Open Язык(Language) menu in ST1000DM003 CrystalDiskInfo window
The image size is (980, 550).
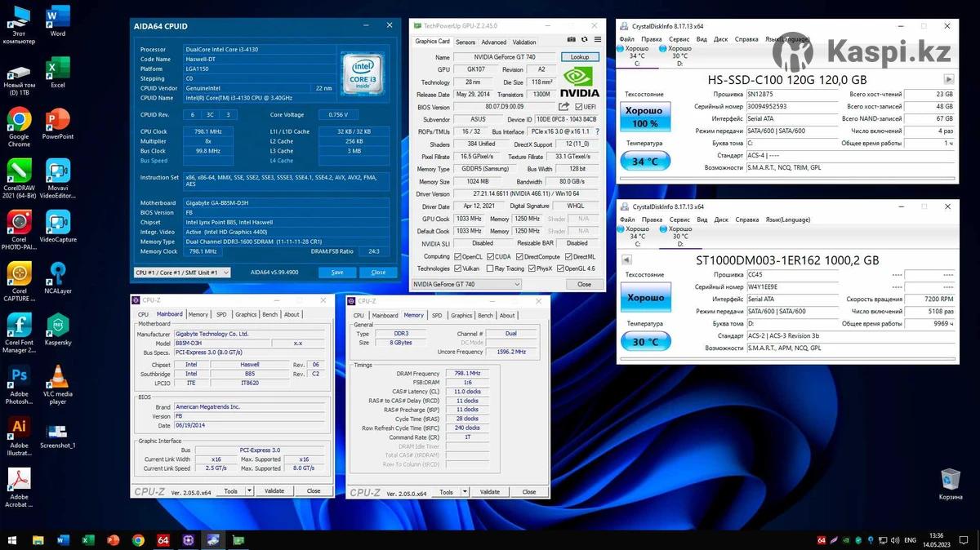(x=787, y=220)
